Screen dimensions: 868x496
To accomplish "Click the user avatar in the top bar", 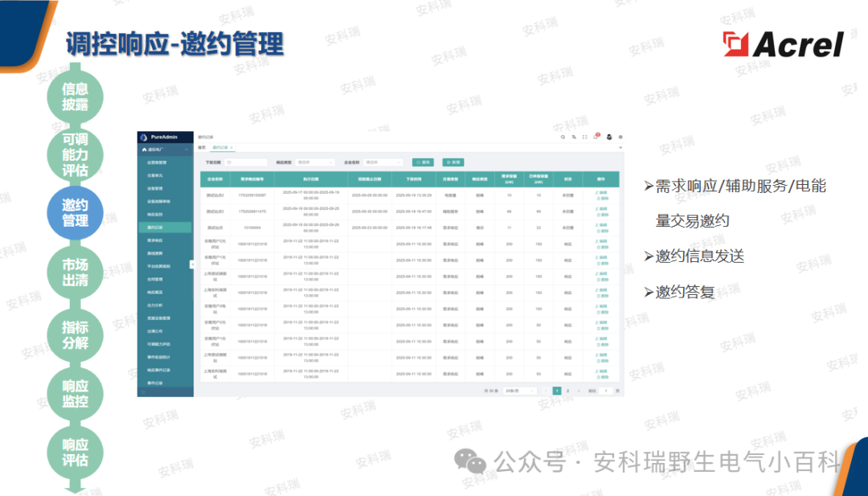I will point(609,137).
